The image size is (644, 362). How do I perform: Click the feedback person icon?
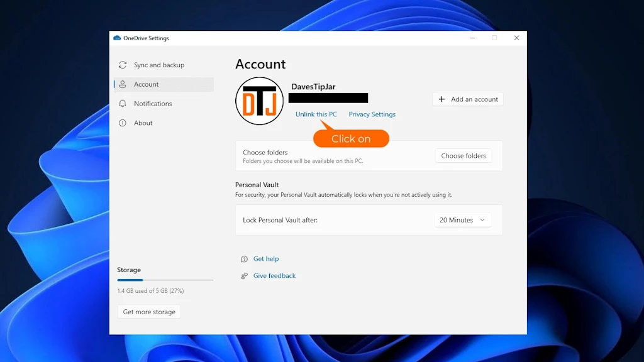click(x=244, y=276)
